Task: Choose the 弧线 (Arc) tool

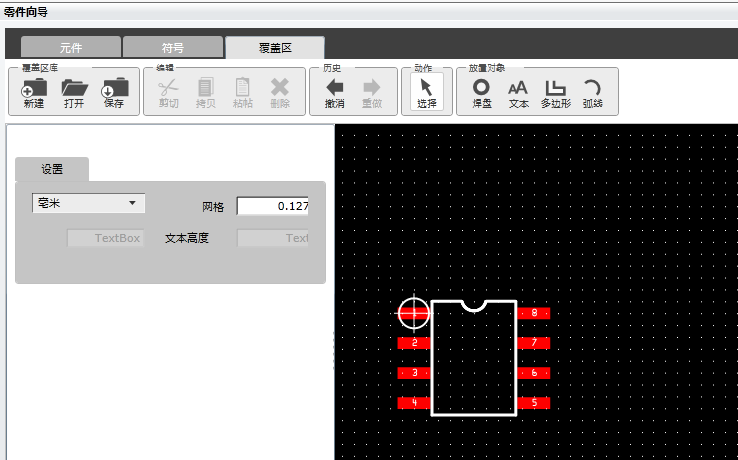Action: tap(592, 93)
